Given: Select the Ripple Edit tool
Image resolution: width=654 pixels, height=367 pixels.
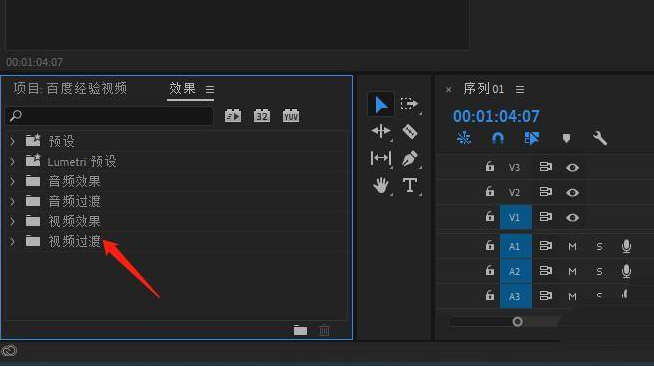Looking at the screenshot, I should [381, 131].
